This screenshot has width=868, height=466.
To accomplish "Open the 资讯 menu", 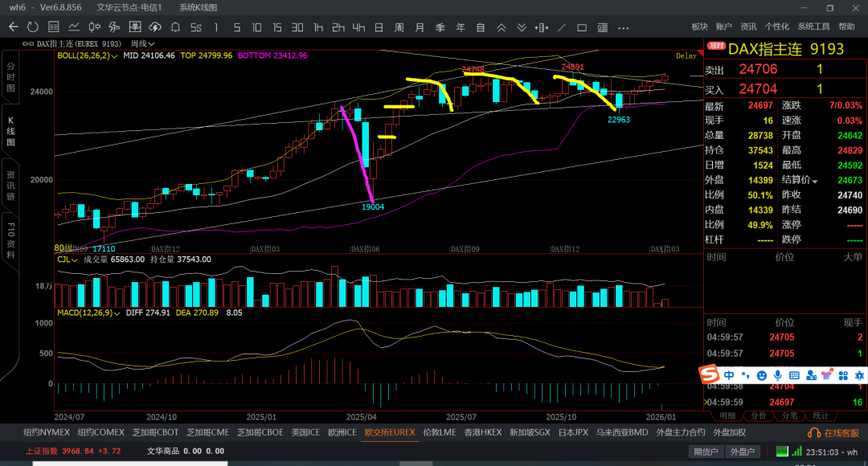I will click(x=748, y=27).
